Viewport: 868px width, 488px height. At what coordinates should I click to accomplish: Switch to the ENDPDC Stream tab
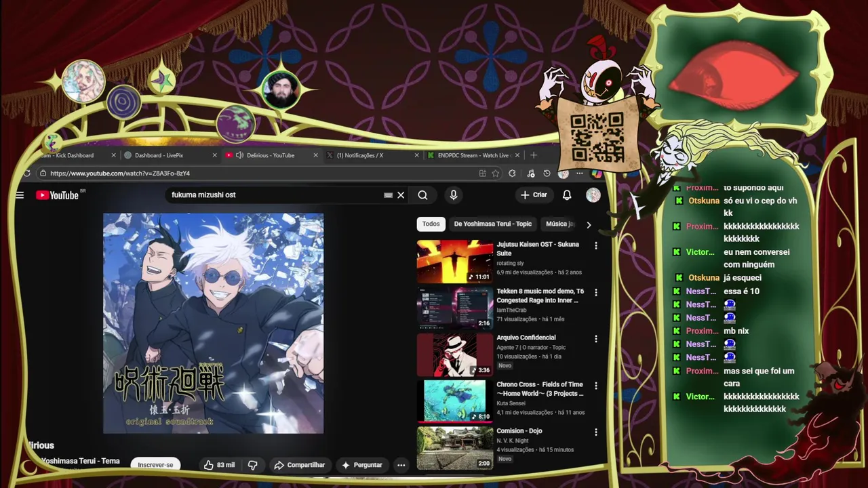pyautogui.click(x=473, y=155)
